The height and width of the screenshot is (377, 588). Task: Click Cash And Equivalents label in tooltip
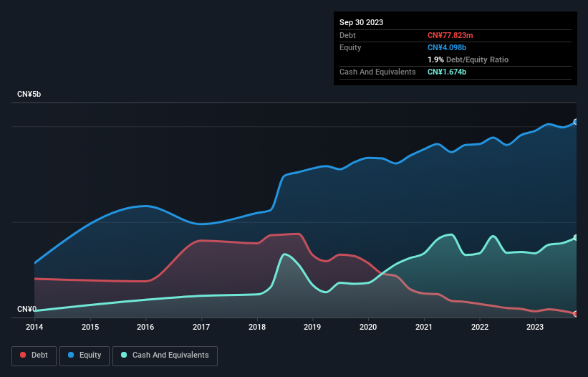[377, 72]
